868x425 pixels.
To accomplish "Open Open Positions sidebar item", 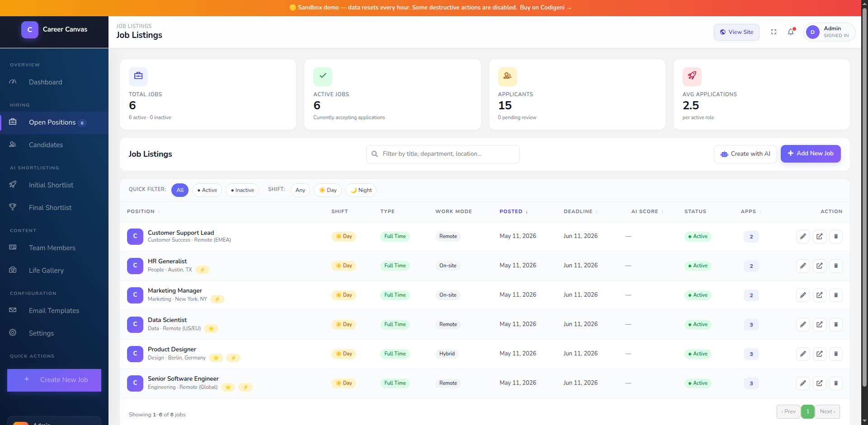I will point(54,122).
